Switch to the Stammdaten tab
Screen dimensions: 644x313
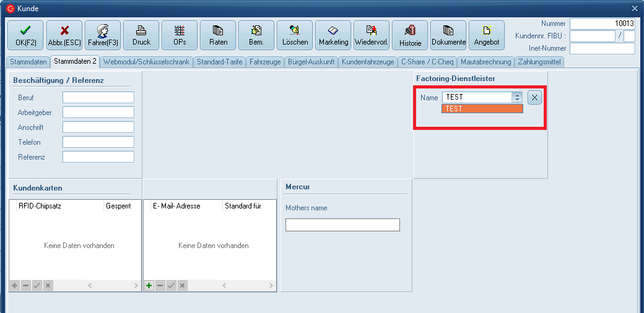click(x=28, y=62)
